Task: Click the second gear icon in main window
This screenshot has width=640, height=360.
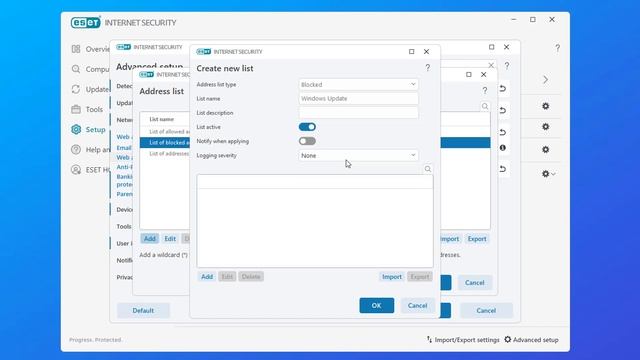Action: click(546, 127)
